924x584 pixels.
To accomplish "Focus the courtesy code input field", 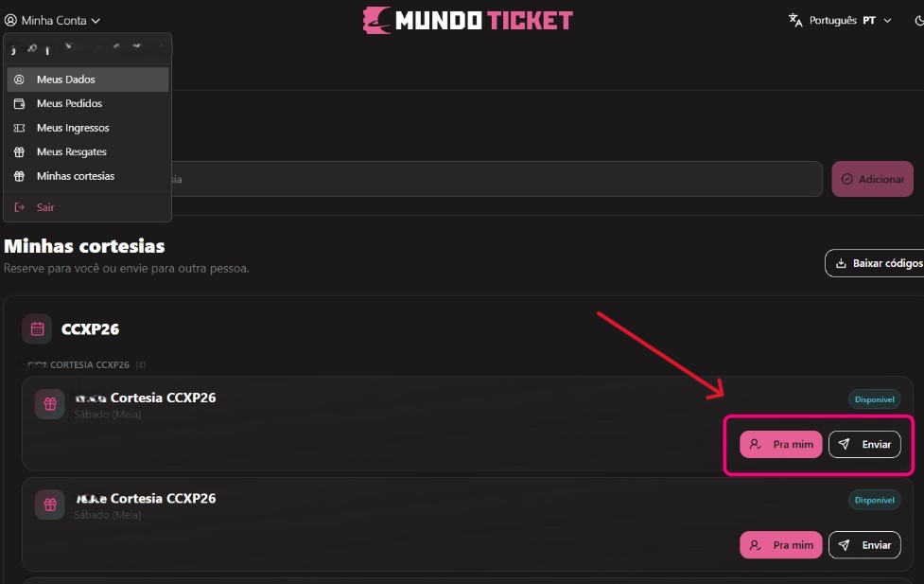I will click(x=497, y=179).
